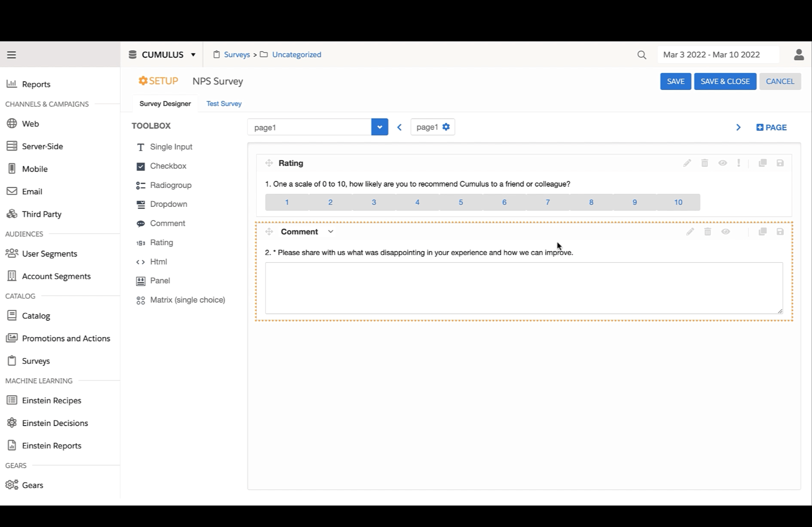Toggle required exclamation mark on Rating question
The image size is (812, 527).
pyautogui.click(x=739, y=163)
